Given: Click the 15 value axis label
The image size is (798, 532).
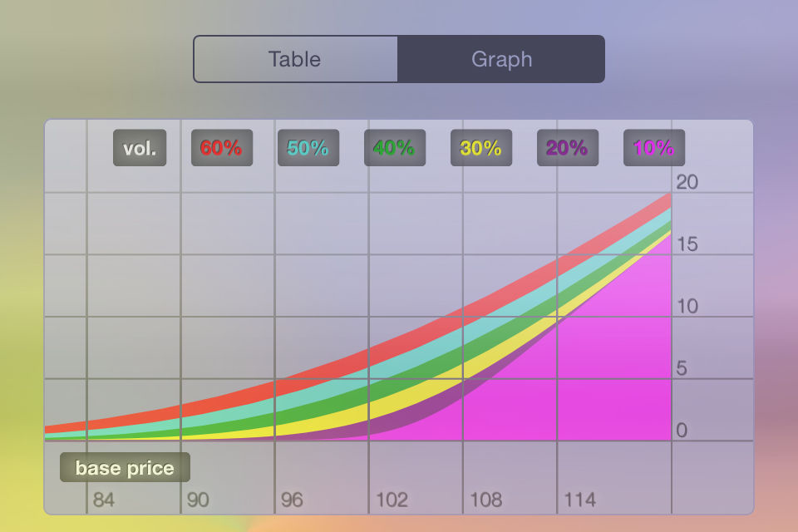Looking at the screenshot, I should (x=687, y=244).
